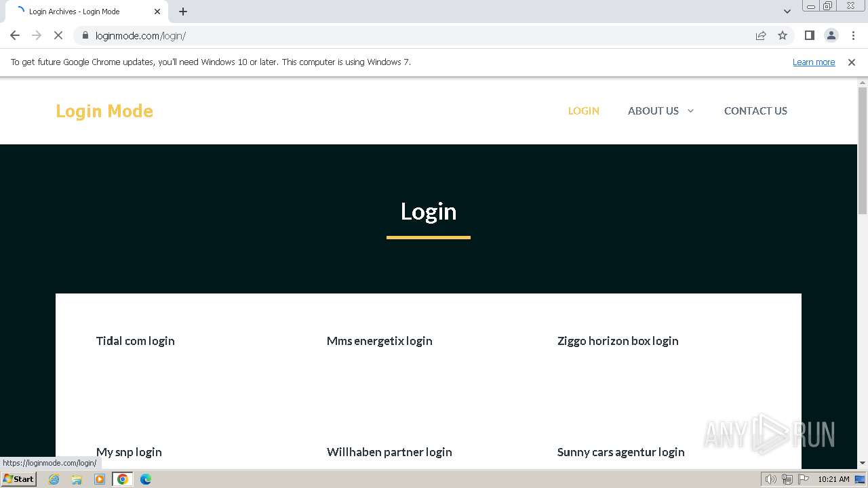Launch Internet Explorer from the taskbar
This screenshot has height=488, width=868.
54,479
